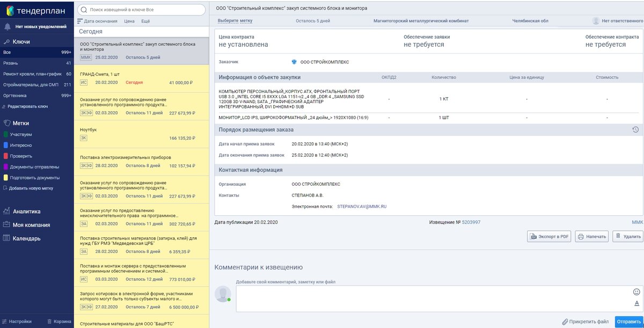Open notifications bell icon
The height and width of the screenshot is (328, 644).
point(8,26)
